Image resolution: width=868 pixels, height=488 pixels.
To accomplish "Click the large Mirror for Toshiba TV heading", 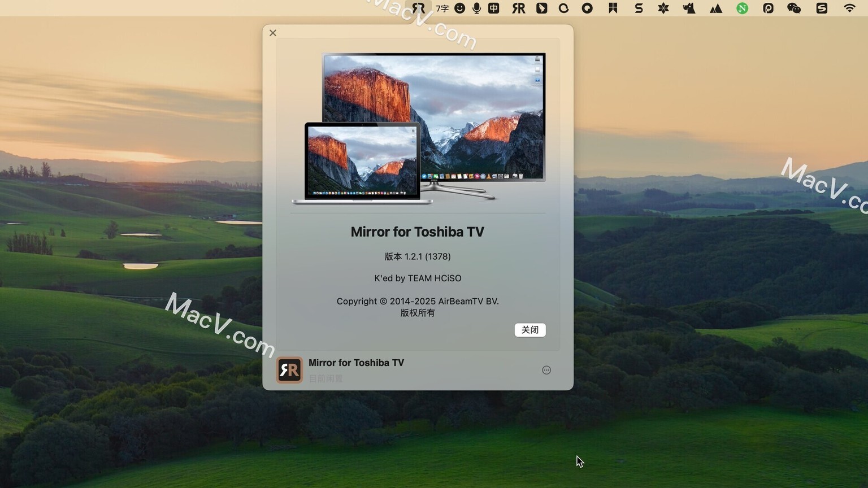I will tap(418, 232).
